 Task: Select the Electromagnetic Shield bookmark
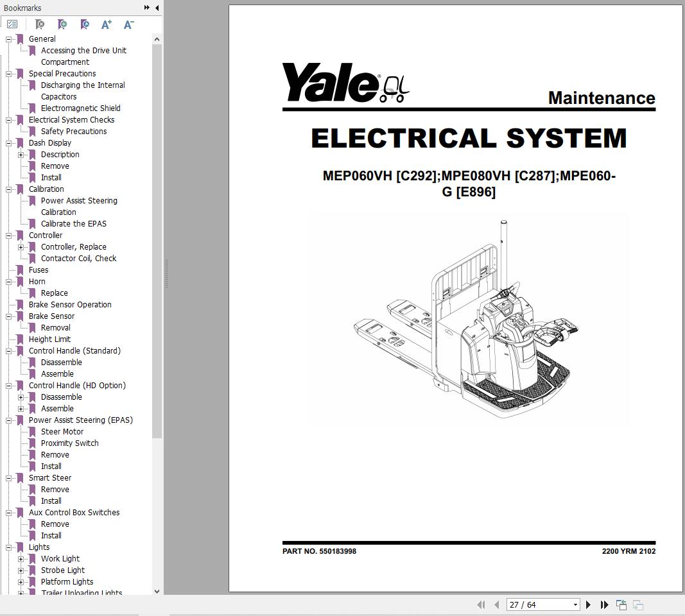pyautogui.click(x=80, y=108)
